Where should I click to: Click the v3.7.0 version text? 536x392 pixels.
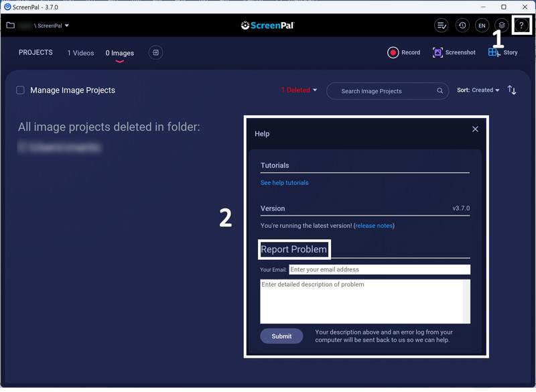(461, 208)
